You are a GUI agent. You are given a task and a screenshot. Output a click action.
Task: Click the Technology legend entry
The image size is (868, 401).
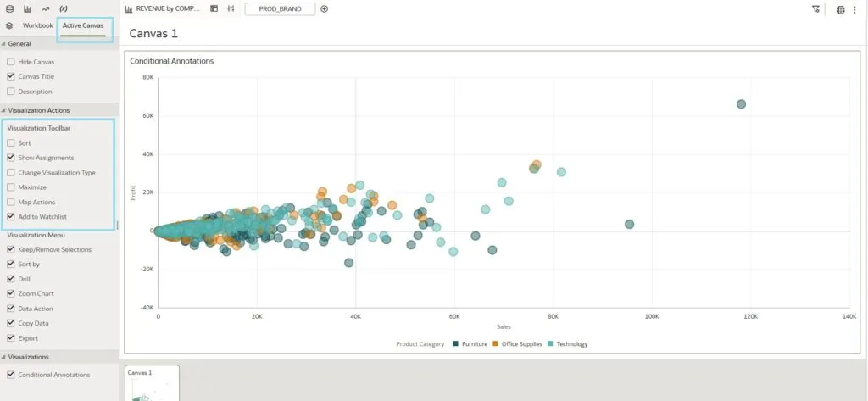click(571, 344)
